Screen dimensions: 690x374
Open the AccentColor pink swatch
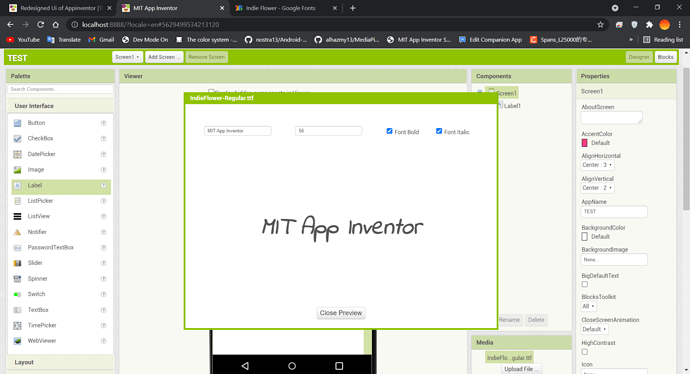(x=584, y=143)
